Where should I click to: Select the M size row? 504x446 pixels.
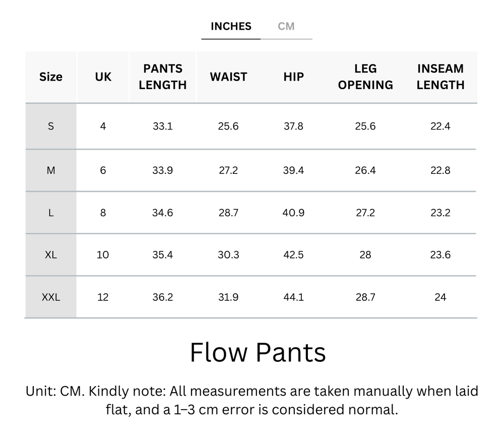pyautogui.click(x=50, y=170)
